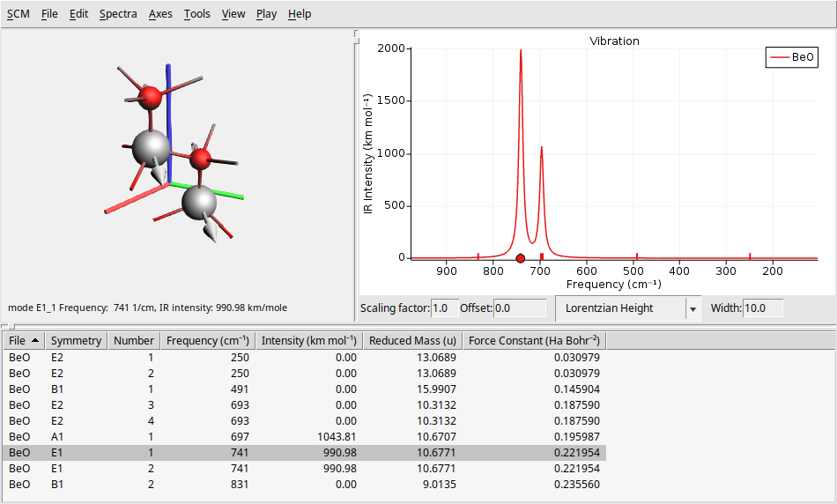This screenshot has width=837, height=504.
Task: Expand the Lorentzian Height dropdown arrow
Action: coord(693,309)
